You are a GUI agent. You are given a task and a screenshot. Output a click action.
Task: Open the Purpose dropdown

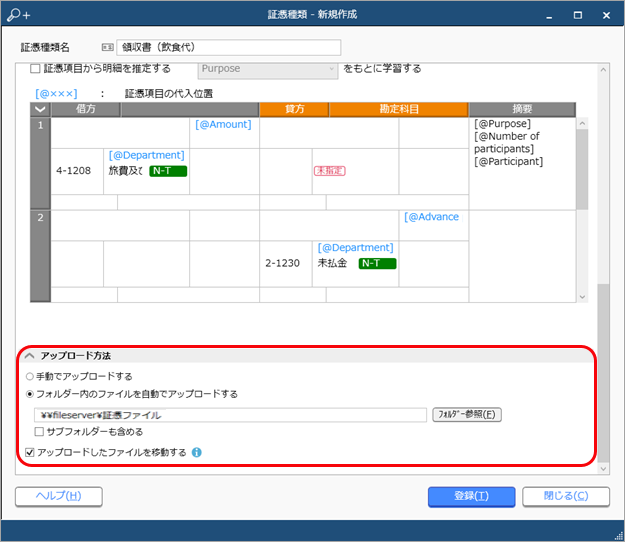pos(267,69)
